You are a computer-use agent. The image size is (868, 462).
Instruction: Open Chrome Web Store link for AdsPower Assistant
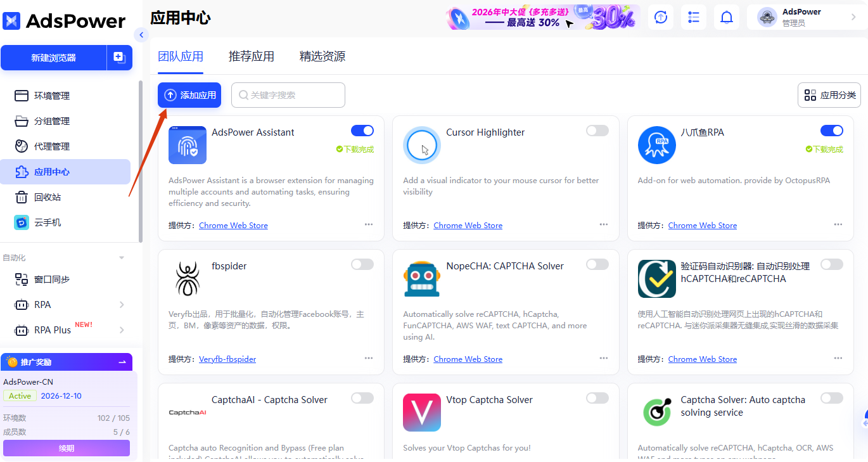233,226
